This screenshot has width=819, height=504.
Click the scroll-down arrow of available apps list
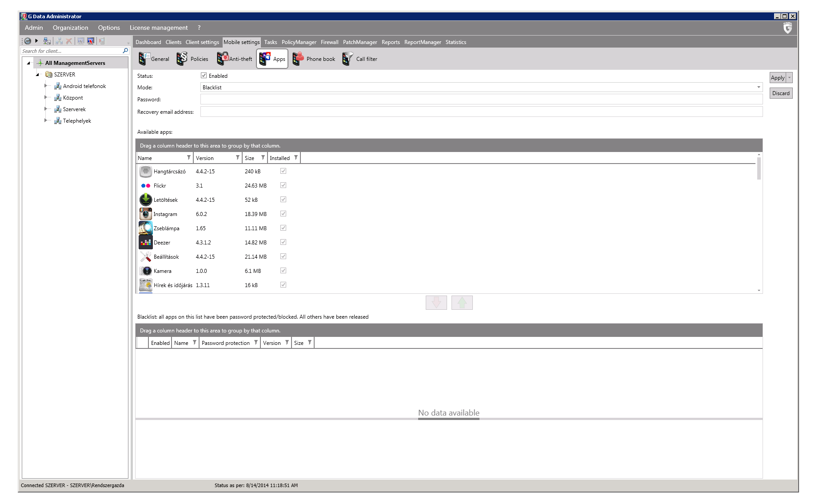pos(759,290)
